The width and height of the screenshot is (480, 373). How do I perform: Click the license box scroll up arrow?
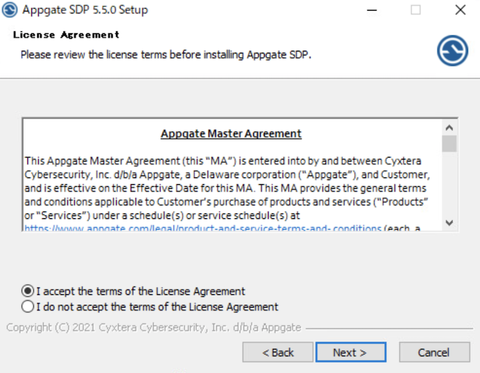pyautogui.click(x=449, y=128)
